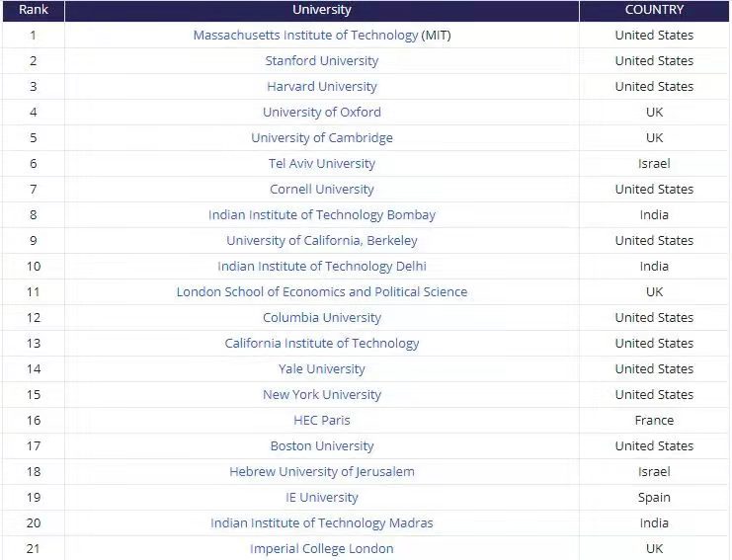The height and width of the screenshot is (560, 732).
Task: Open the Stanford University link
Action: pos(322,60)
